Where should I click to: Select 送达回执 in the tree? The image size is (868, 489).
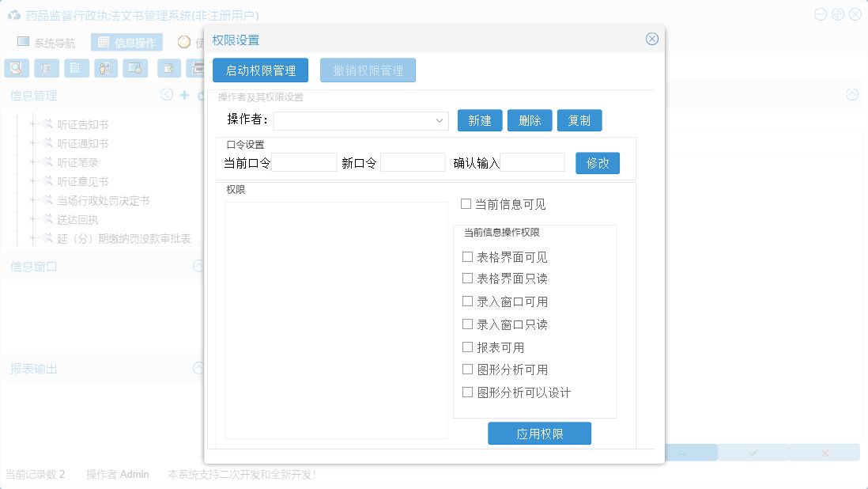[77, 220]
